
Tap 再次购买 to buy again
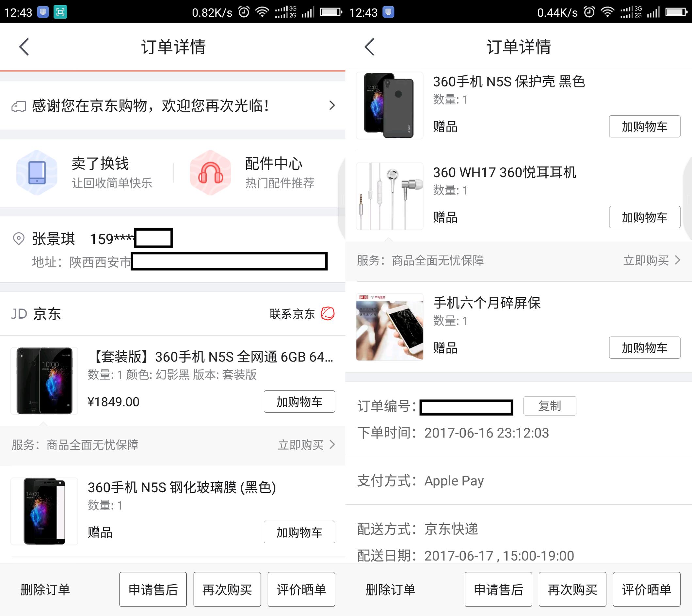pyautogui.click(x=227, y=589)
